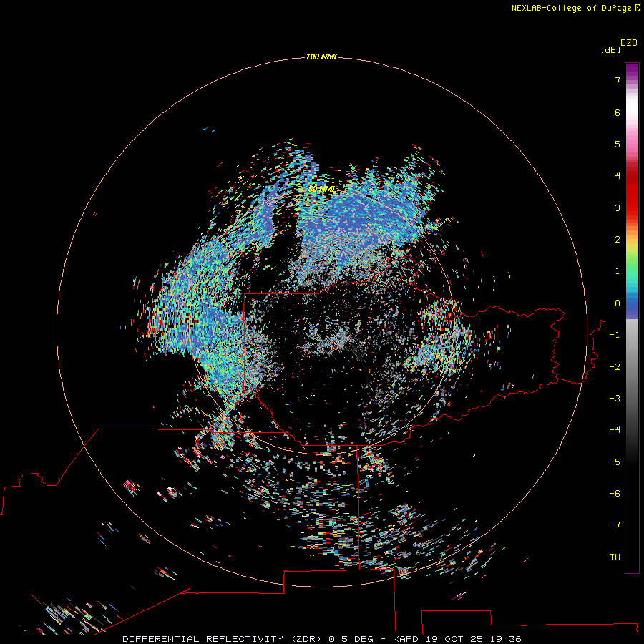Click the 3 value on color scale
This screenshot has width=644, height=644.
[618, 208]
